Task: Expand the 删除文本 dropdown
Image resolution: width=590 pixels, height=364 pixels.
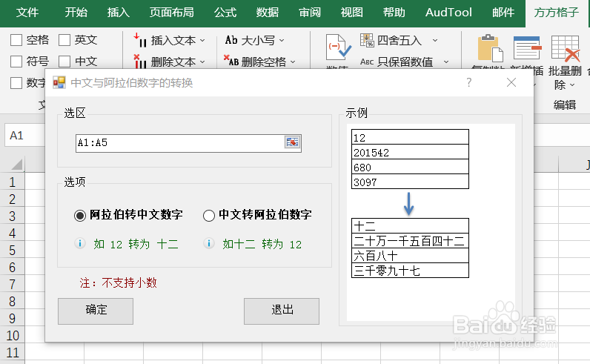Action: click(x=202, y=62)
